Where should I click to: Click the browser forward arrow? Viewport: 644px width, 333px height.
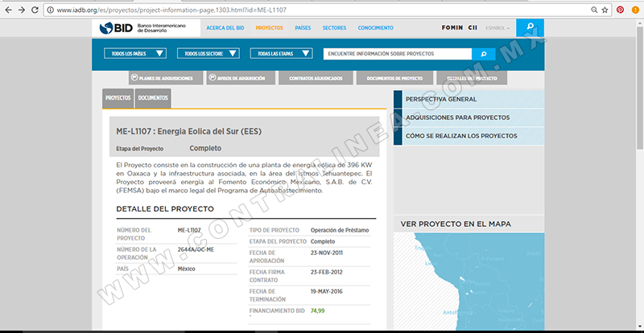(22, 10)
